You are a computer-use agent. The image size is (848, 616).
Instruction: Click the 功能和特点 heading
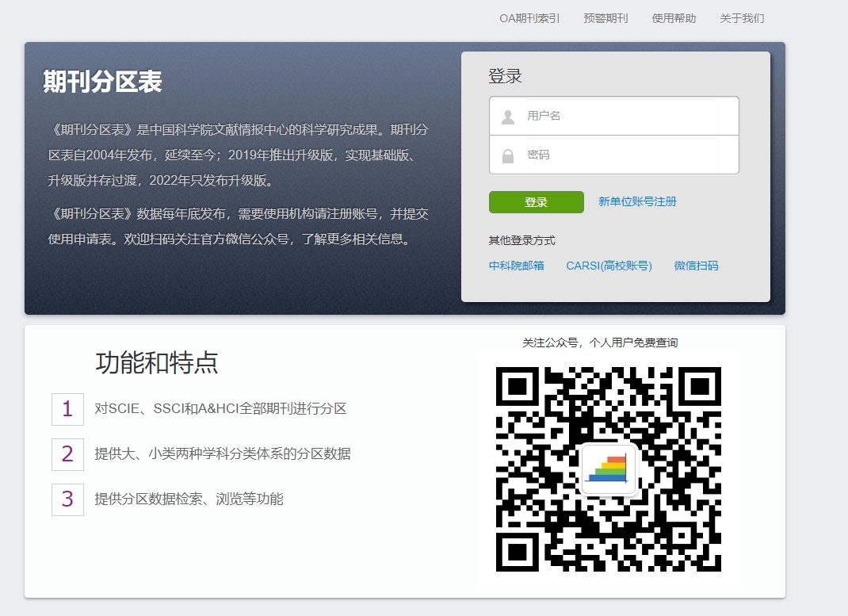click(157, 362)
